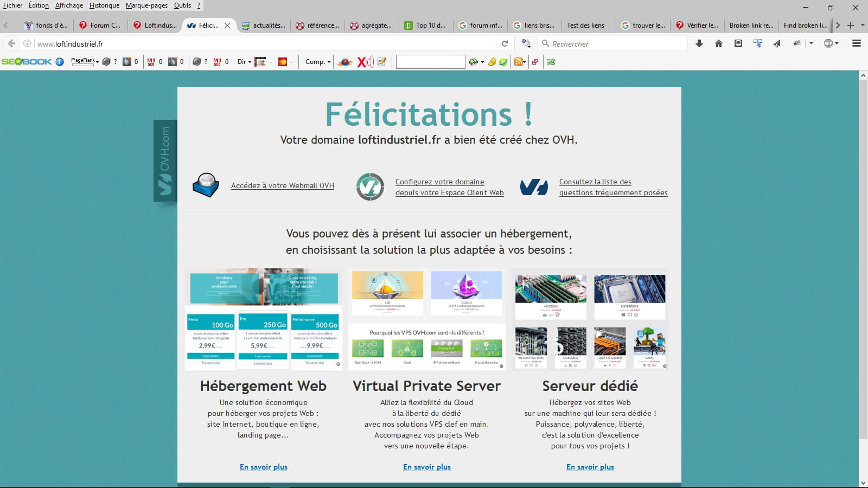Open 'Accédez à votre Webmail OVH' link
Viewport: 868px width, 488px height.
coord(283,185)
